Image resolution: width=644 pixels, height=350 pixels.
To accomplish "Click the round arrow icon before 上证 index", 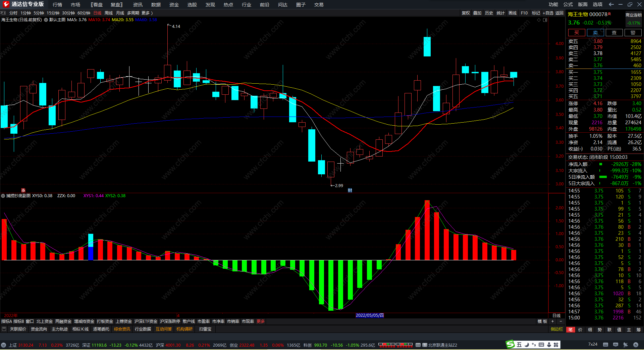I will pos(3,345).
